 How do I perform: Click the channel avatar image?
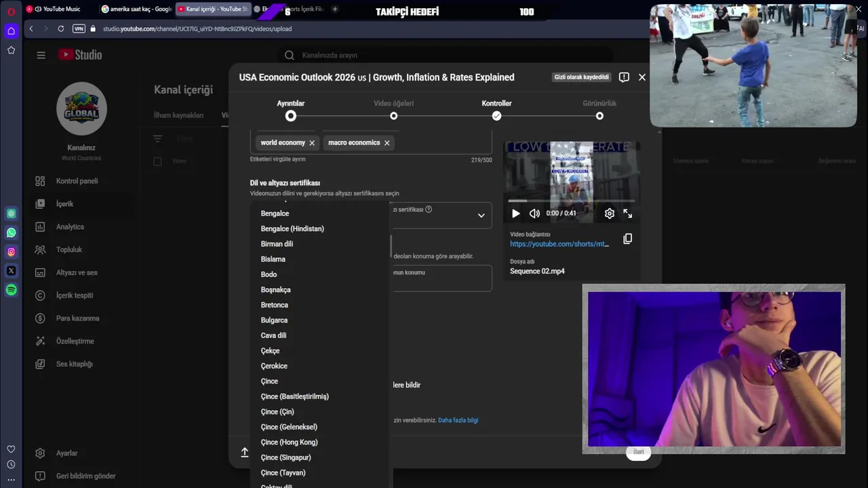tap(81, 108)
